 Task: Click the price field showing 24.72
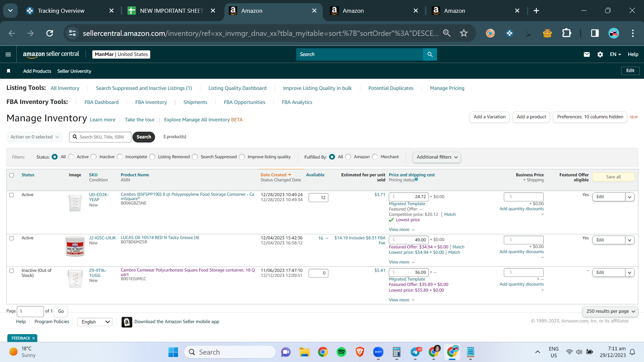click(409, 197)
